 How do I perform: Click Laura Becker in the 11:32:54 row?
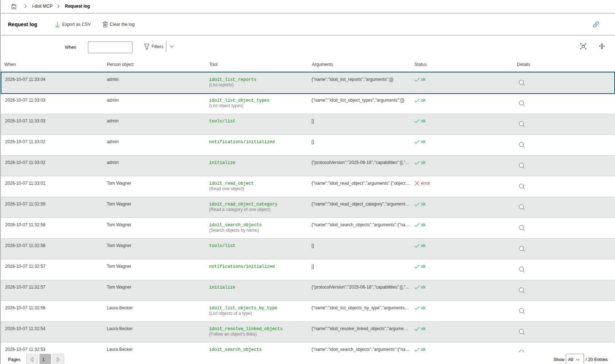coord(120,329)
